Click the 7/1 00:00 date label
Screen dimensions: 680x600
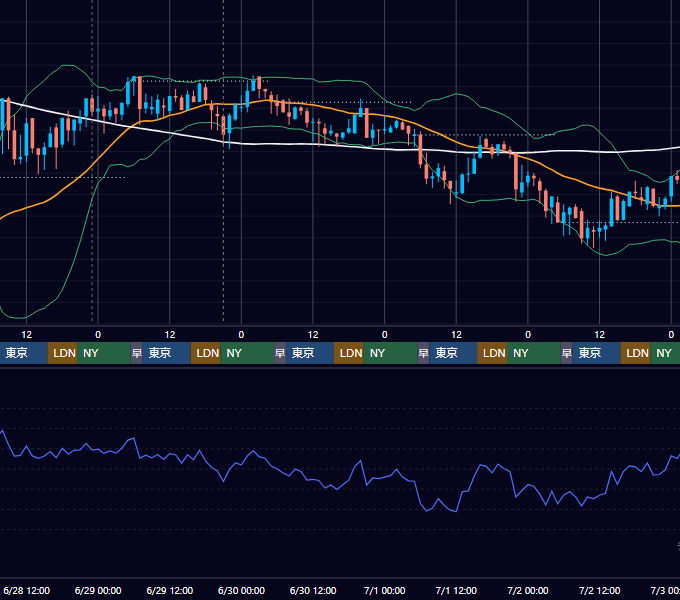[x=385, y=590]
